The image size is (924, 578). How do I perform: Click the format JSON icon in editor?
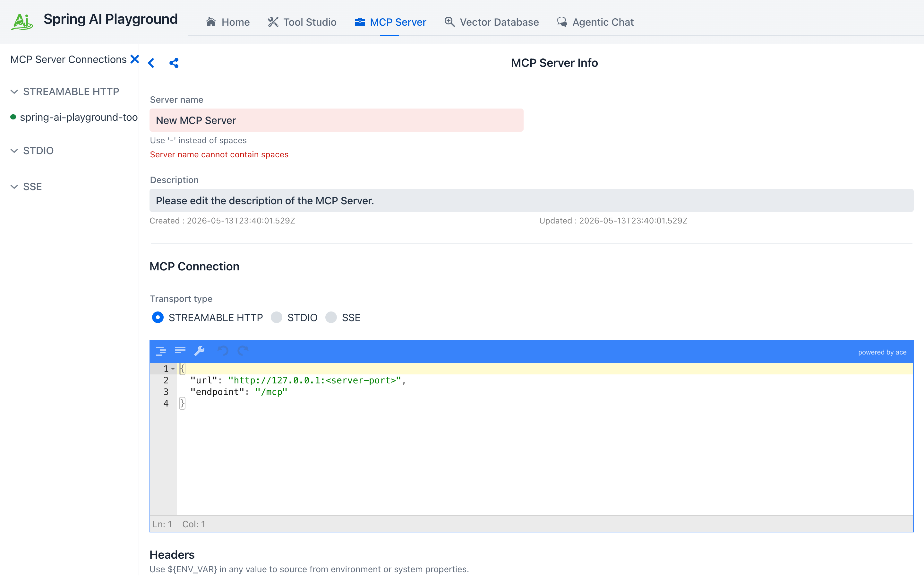pyautogui.click(x=161, y=351)
